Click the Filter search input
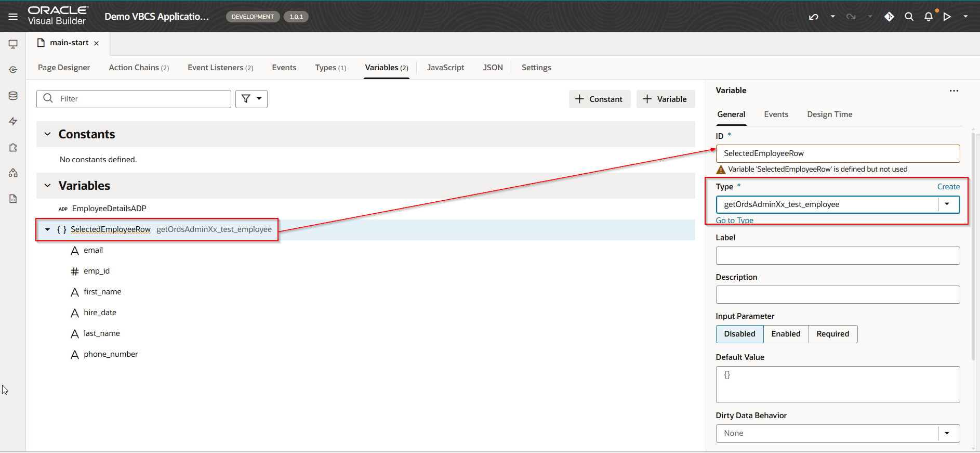The image size is (980, 453). (140, 99)
